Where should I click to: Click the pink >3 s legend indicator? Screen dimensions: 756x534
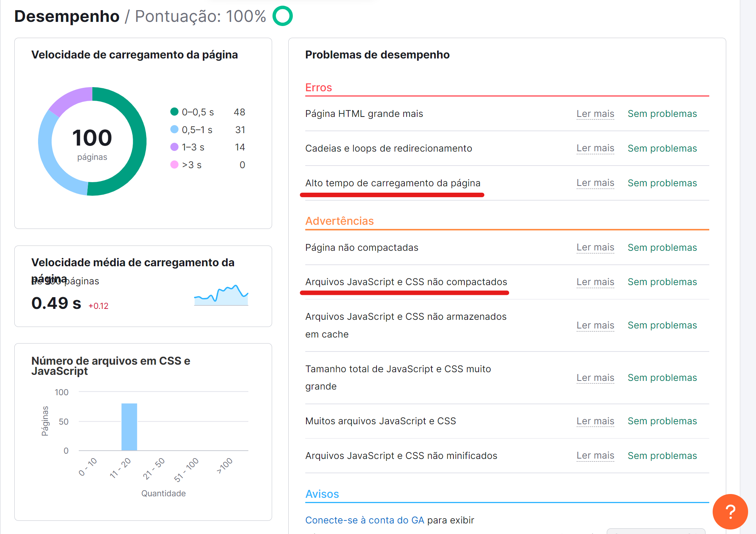coord(174,164)
